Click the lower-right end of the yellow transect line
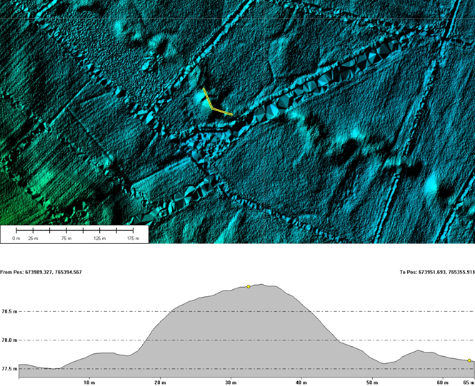 tap(232, 115)
